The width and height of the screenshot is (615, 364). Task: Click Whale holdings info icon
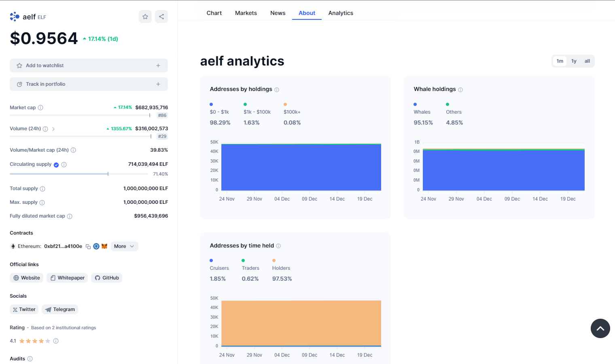[x=460, y=90]
